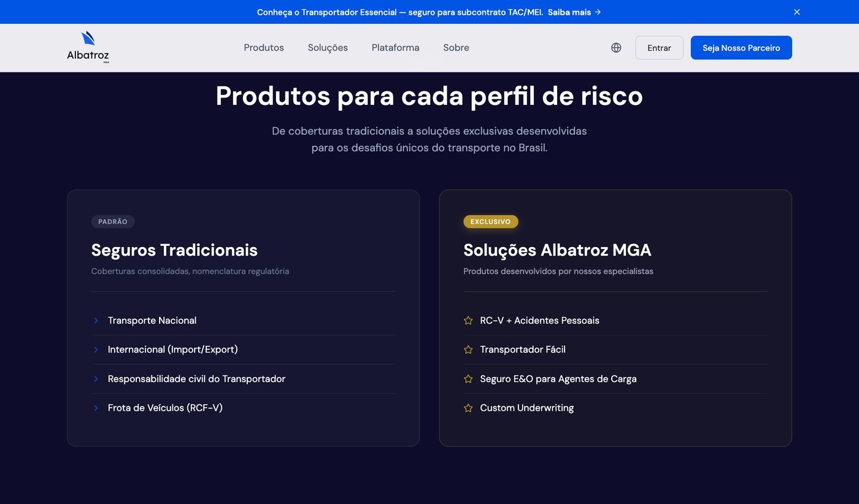Open Custom Underwriting solution
Viewport: 859px width, 504px height.
coord(615,408)
